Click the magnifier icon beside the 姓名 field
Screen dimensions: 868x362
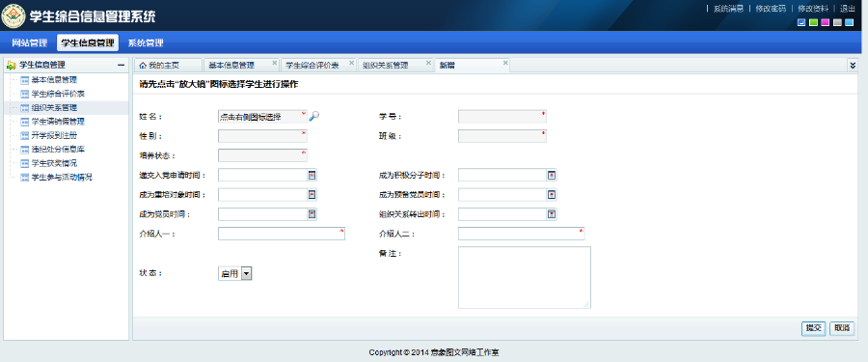coord(313,116)
